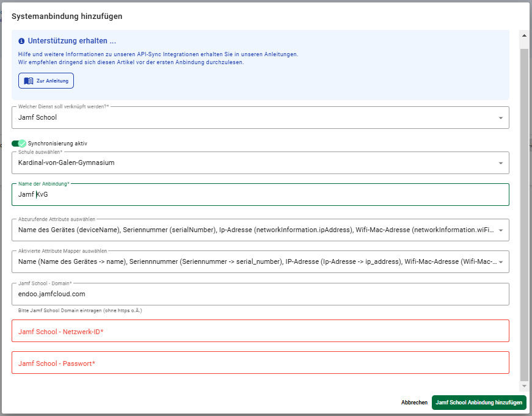
Task: Focus the Jamf School Netzwerk-ID field
Action: click(x=260, y=331)
